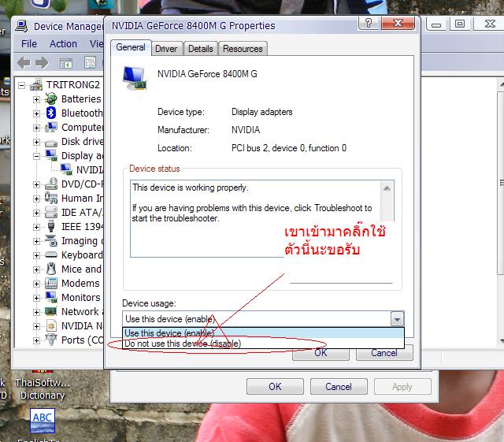Click the Ports (COM) category icon

coord(51,340)
